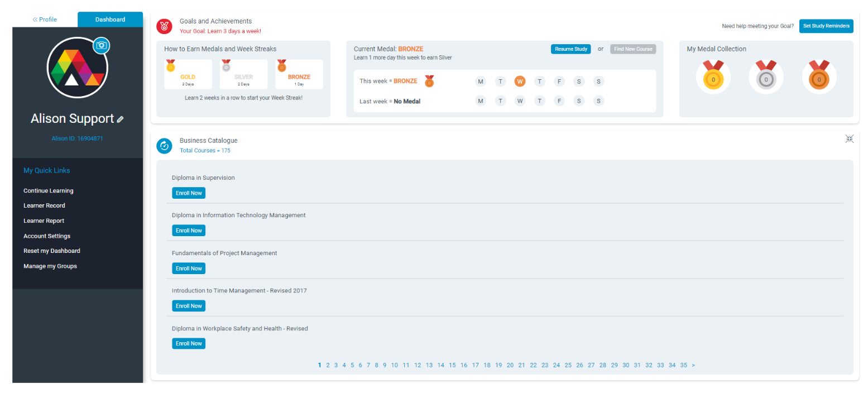Viewport: 868px width, 393px height.
Task: Click the bronze medal in My Medal Collection
Action: pos(819,77)
